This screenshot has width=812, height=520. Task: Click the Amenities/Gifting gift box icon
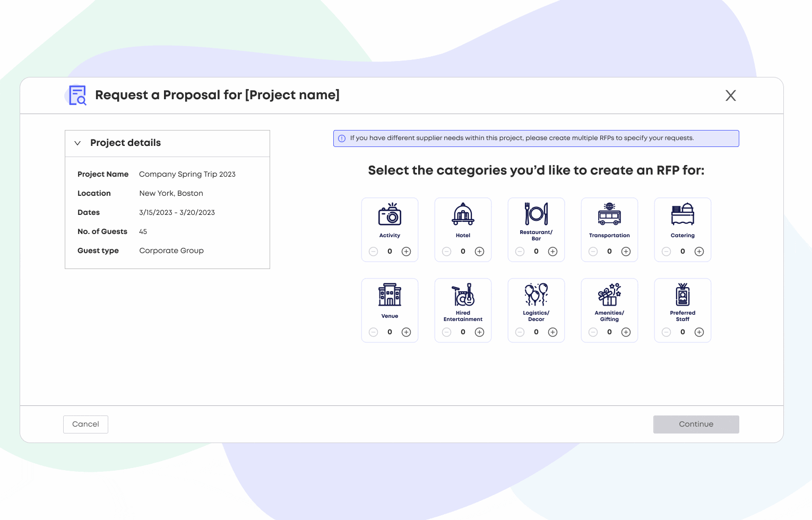[x=609, y=294]
